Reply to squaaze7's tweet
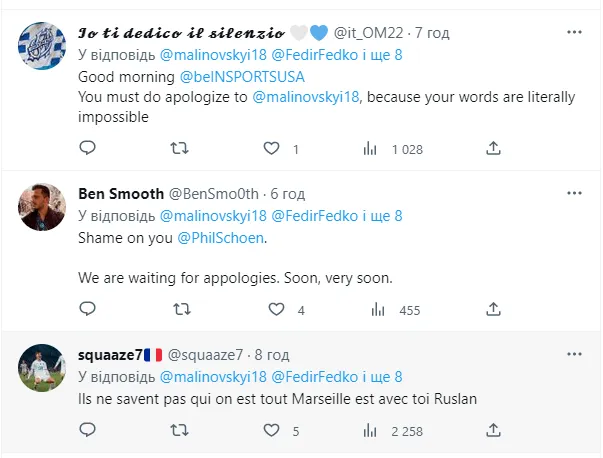This screenshot has height=458, width=603. (87, 431)
